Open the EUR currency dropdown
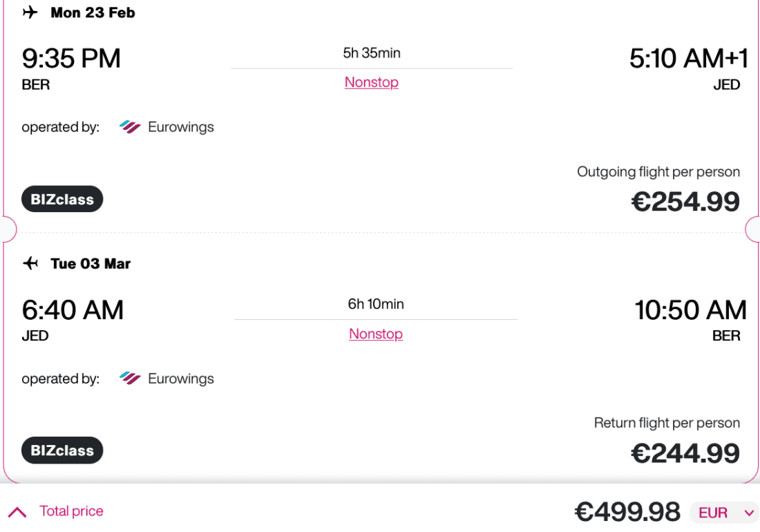Screen dimensions: 760x532 [x=724, y=513]
